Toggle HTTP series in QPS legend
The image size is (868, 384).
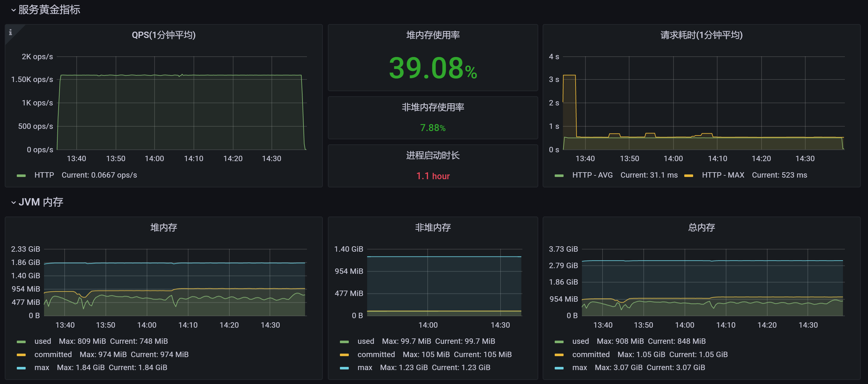[44, 175]
